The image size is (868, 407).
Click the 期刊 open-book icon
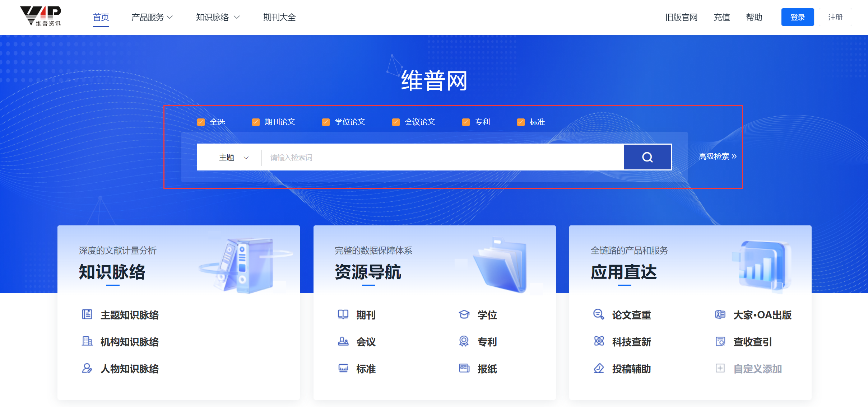pyautogui.click(x=343, y=314)
